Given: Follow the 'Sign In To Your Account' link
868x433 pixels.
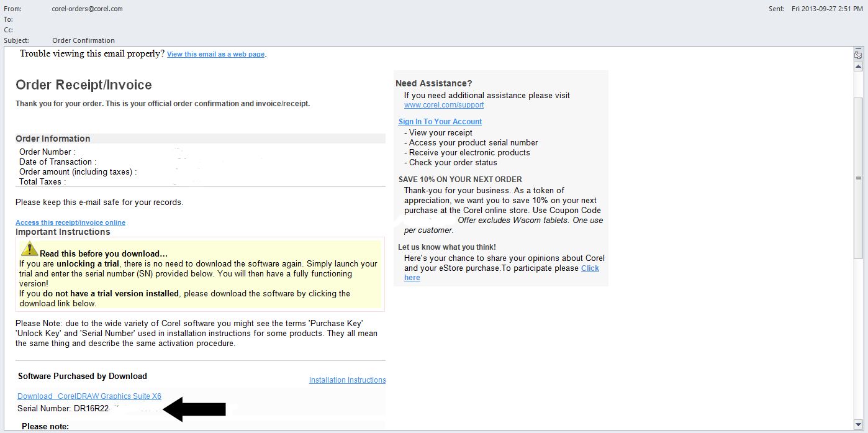Looking at the screenshot, I should [x=440, y=122].
